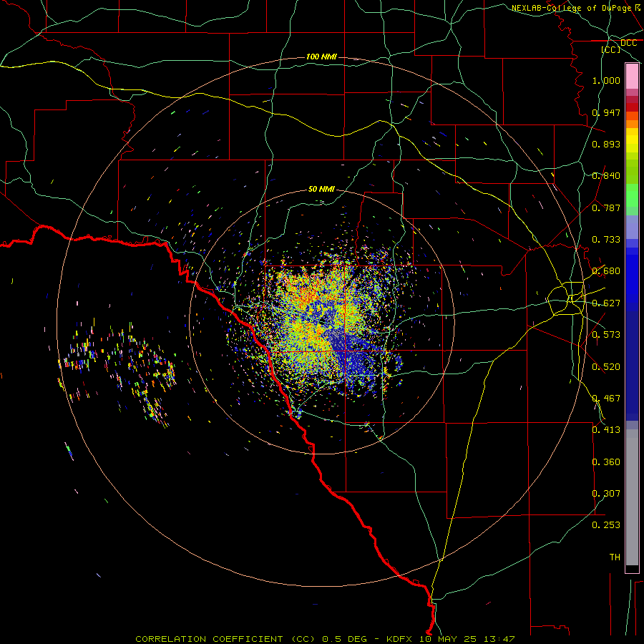Pick the pink swatch atop the color bar
Viewport: 644px width, 644px height.
coord(632,77)
